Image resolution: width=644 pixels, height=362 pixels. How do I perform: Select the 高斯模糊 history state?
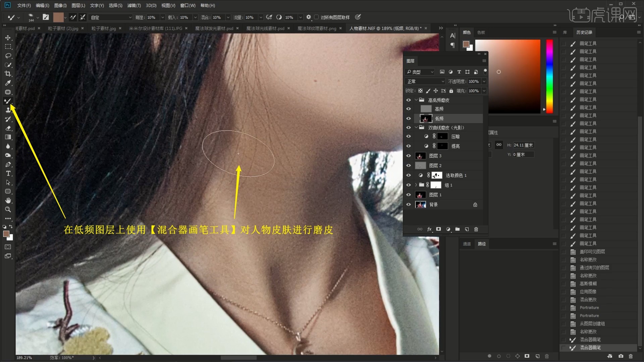588,284
